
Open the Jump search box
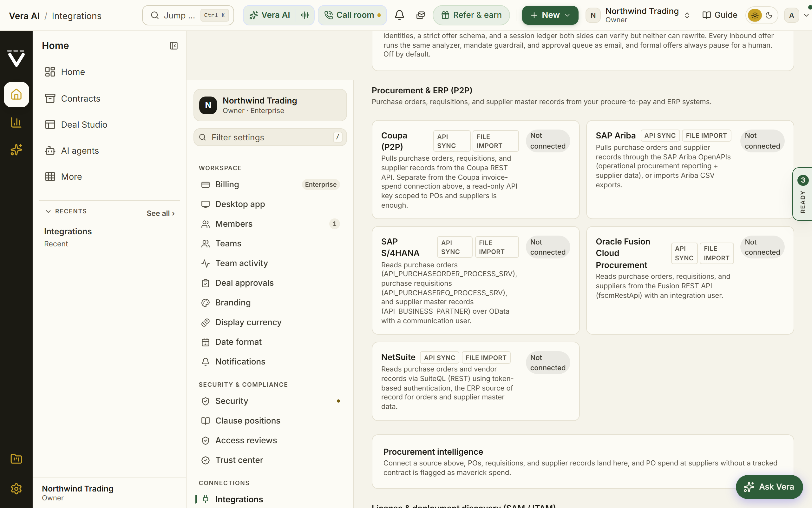[188, 15]
